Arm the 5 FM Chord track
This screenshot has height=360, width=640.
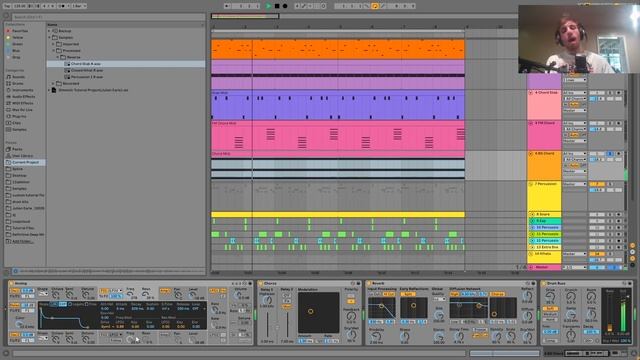(x=618, y=123)
